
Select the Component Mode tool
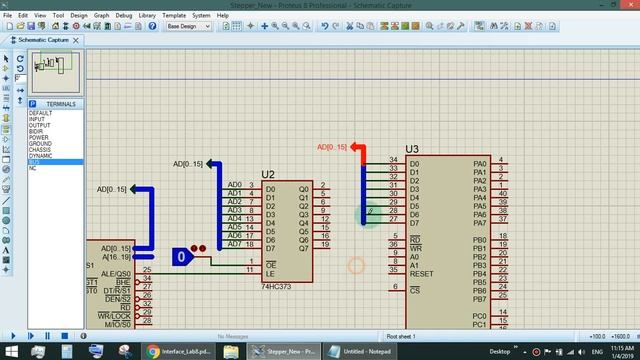tap(6, 69)
